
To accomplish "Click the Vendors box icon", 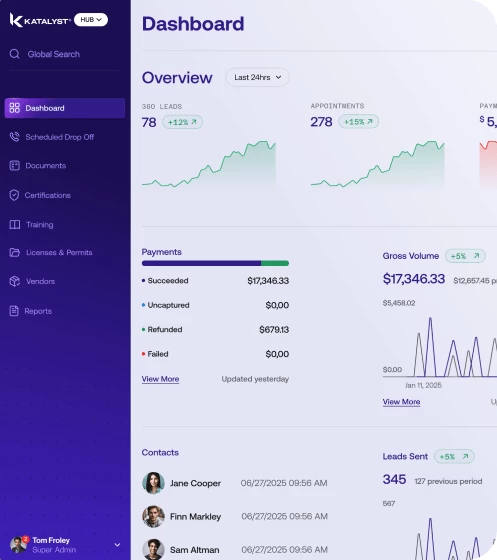I will coord(15,281).
